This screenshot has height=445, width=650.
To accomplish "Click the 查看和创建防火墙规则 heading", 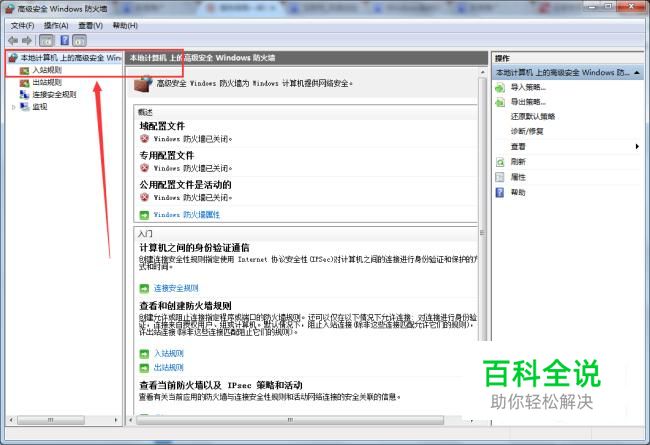I will point(185,306).
